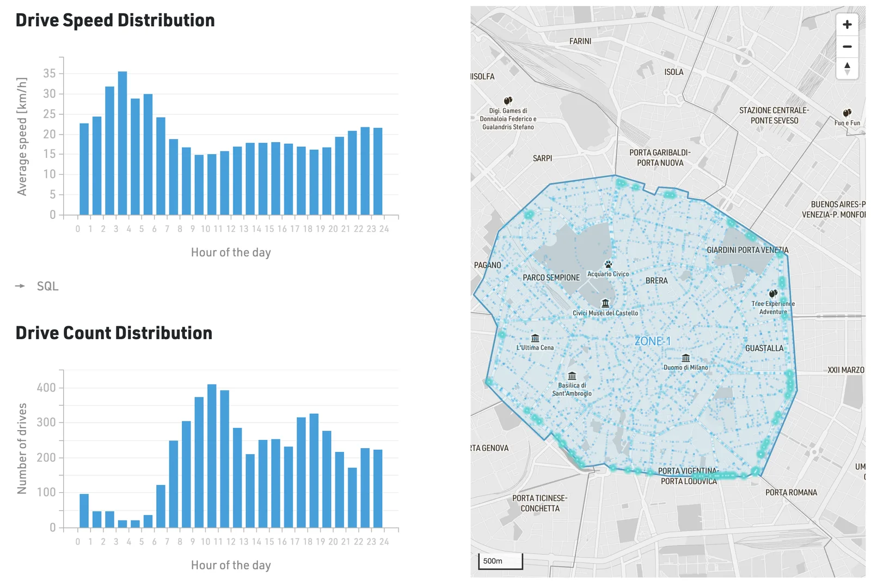
Task: Click the Digi. Games balloon icon
Action: click(x=508, y=101)
